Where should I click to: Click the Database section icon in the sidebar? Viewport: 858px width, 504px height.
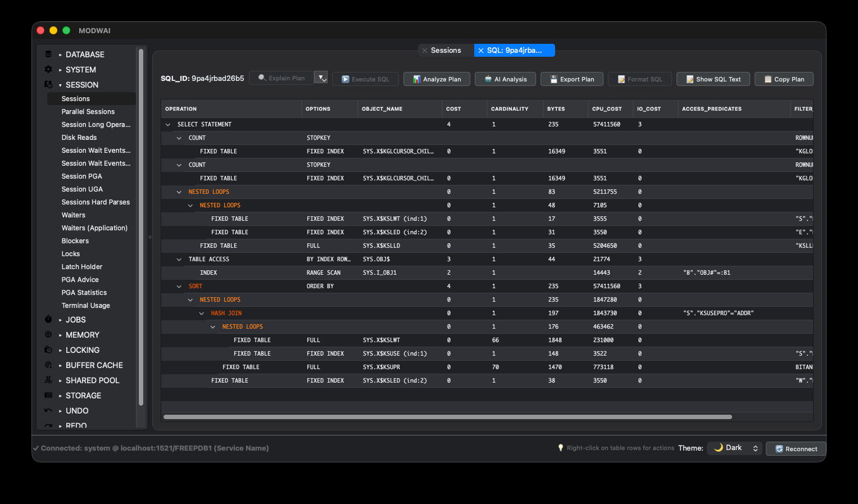pyautogui.click(x=47, y=54)
